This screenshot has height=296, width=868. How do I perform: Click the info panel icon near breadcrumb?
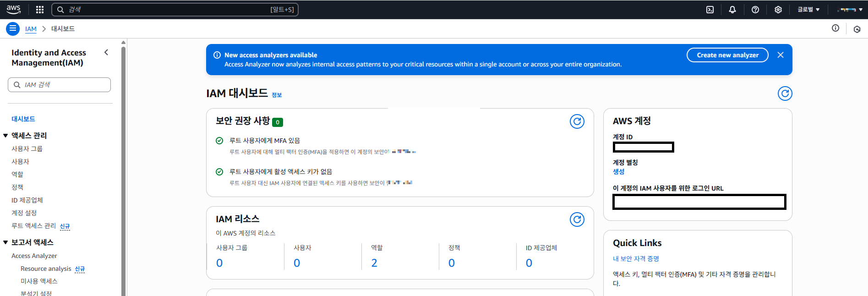point(835,28)
